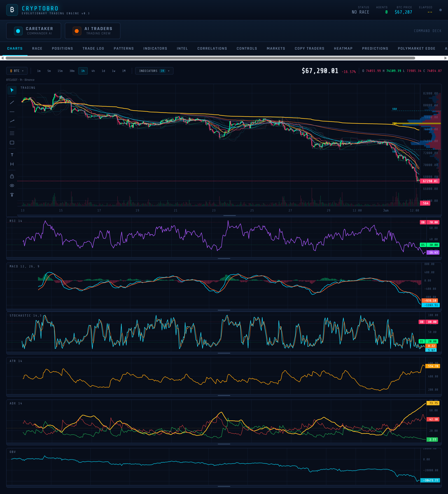Viewport: 448px width, 494px height.
Task: Open the Copy Traders tab
Action: click(x=310, y=49)
